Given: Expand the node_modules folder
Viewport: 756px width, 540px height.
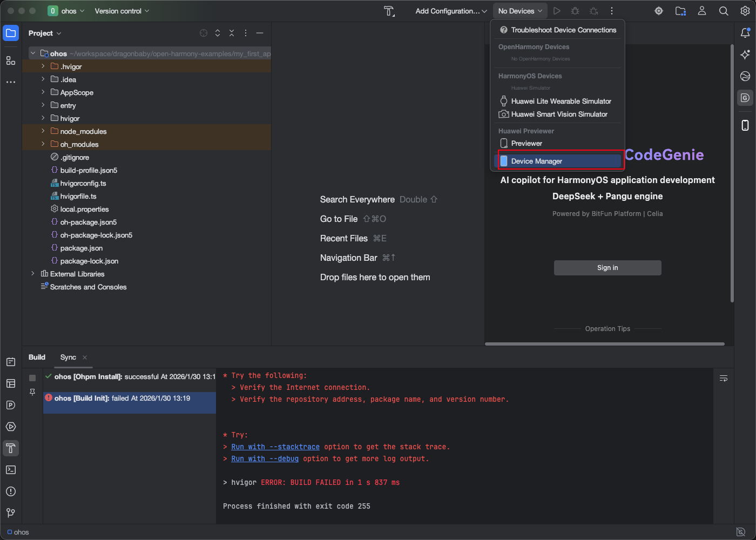Looking at the screenshot, I should (x=43, y=131).
